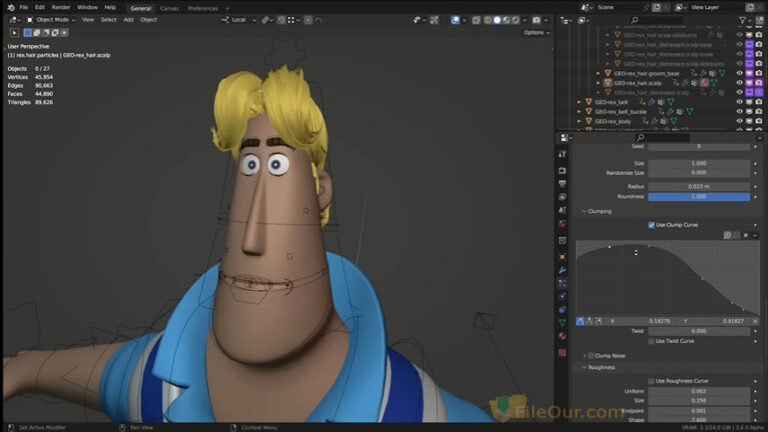Open the viewport View menu
The image size is (768, 432).
pos(88,20)
